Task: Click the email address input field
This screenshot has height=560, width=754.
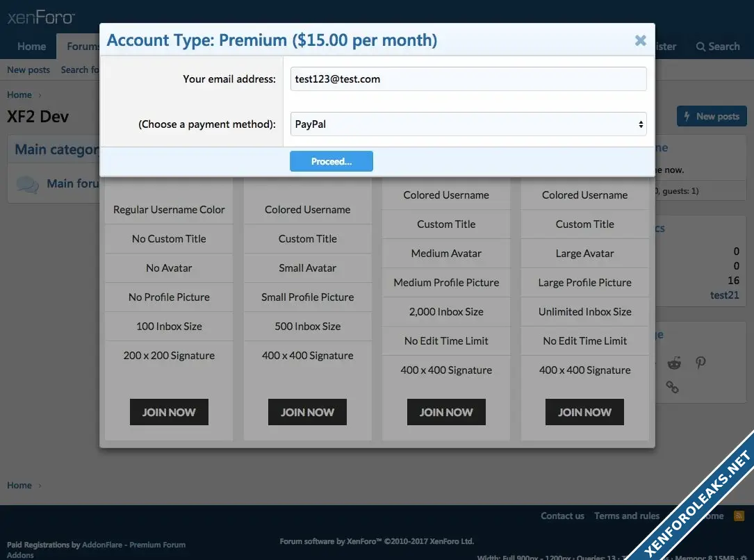Action: pyautogui.click(x=468, y=79)
